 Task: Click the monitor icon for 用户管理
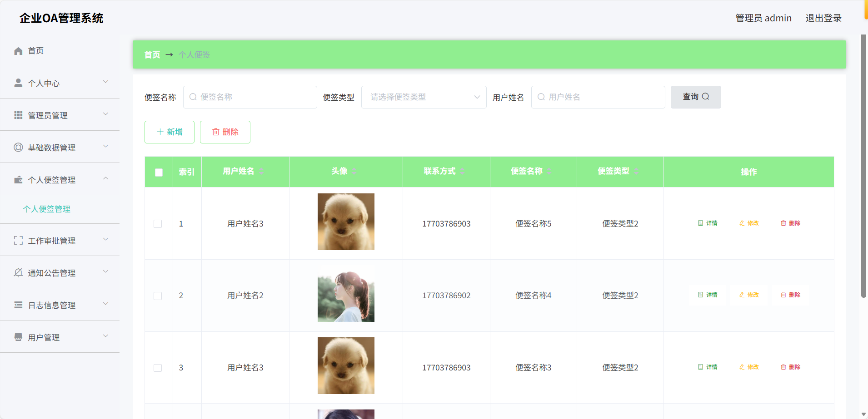pos(18,337)
